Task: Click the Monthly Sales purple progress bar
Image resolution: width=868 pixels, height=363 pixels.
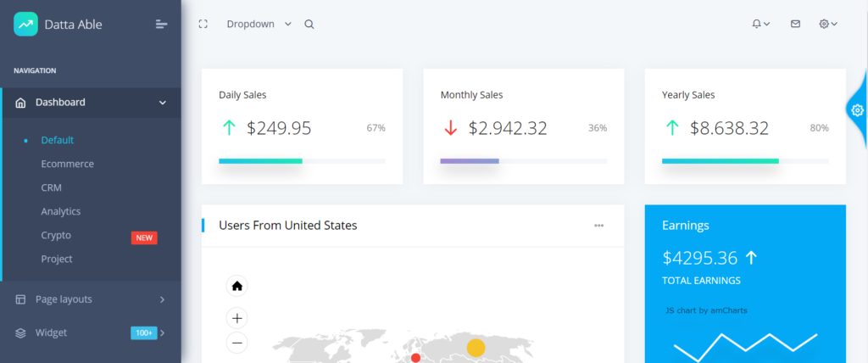Action: pyautogui.click(x=470, y=161)
